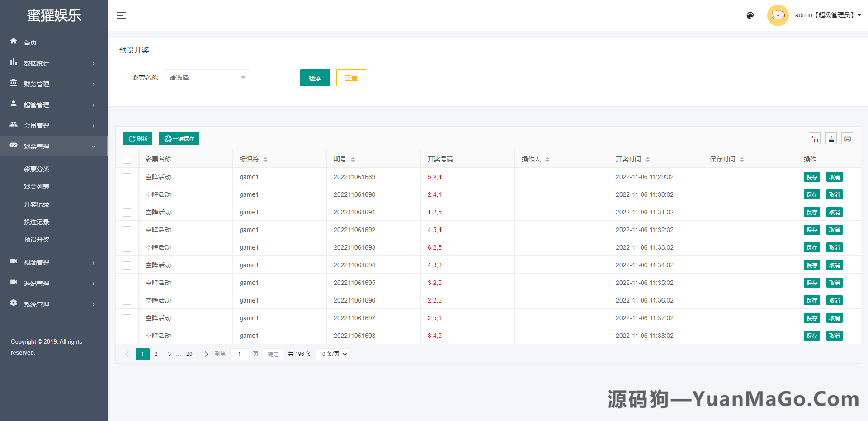Check the row for period 202211061689
868x421 pixels.
click(x=127, y=177)
